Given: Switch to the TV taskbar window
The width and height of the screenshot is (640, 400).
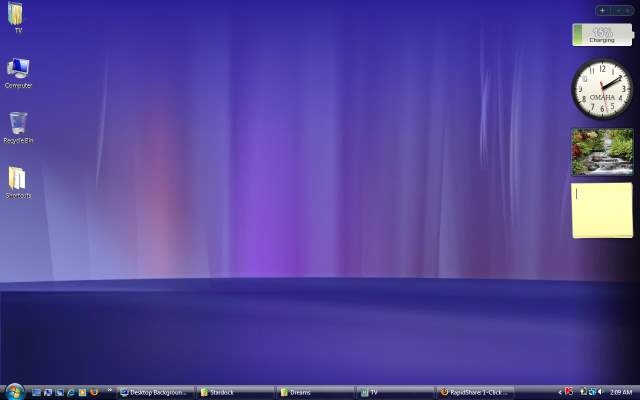Looking at the screenshot, I should [396, 393].
